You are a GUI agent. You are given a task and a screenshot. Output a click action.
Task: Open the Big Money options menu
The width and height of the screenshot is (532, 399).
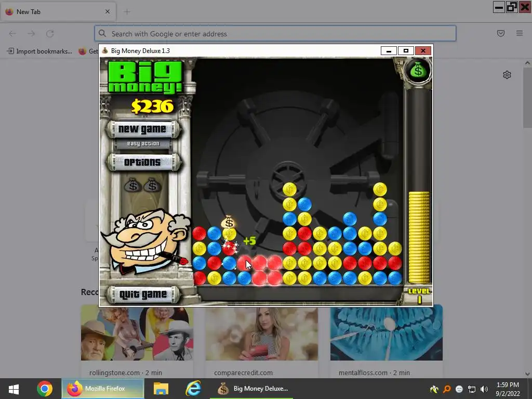point(142,163)
